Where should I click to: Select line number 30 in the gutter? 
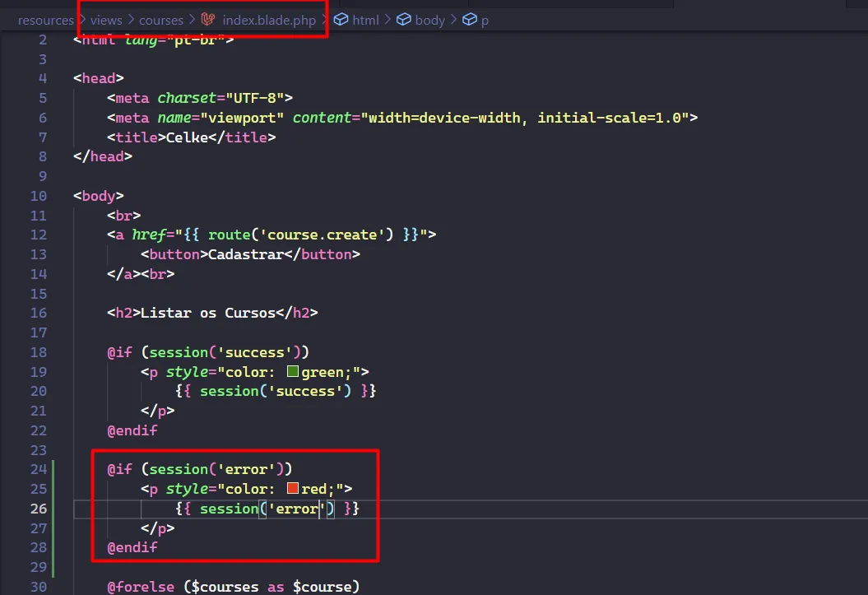coord(38,587)
